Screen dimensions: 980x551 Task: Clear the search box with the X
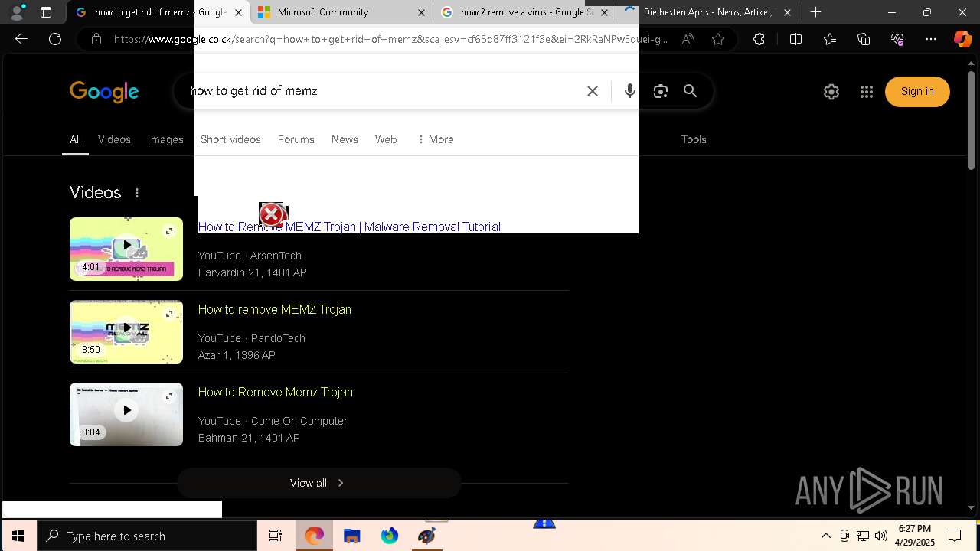(593, 91)
